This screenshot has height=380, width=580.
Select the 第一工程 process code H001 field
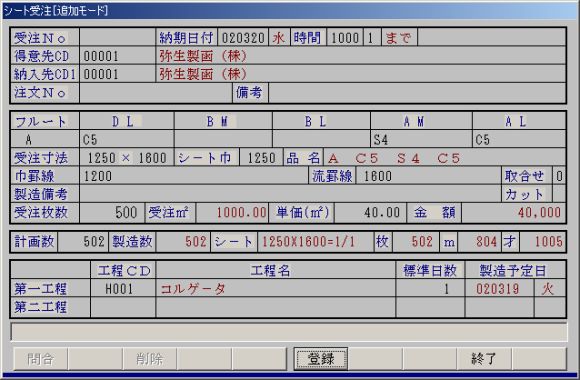[x=123, y=289]
